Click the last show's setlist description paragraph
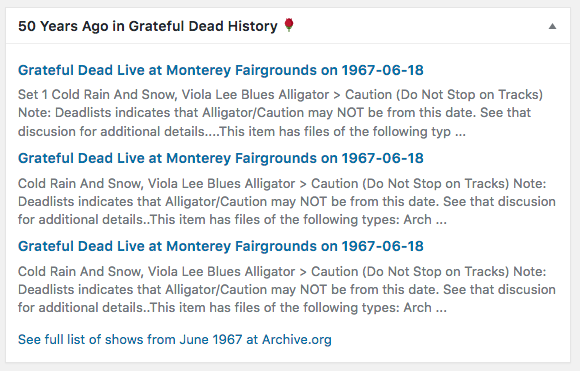580x371 pixels. coord(287,290)
